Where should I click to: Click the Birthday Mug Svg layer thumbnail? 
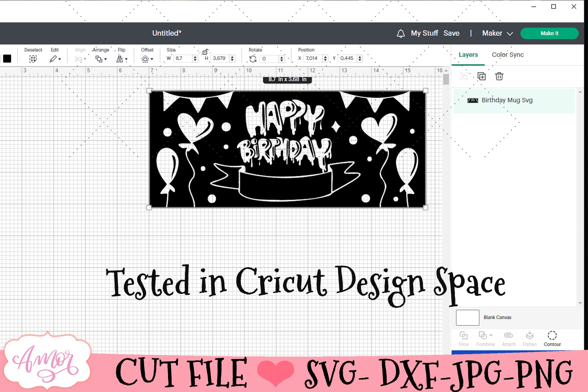473,100
